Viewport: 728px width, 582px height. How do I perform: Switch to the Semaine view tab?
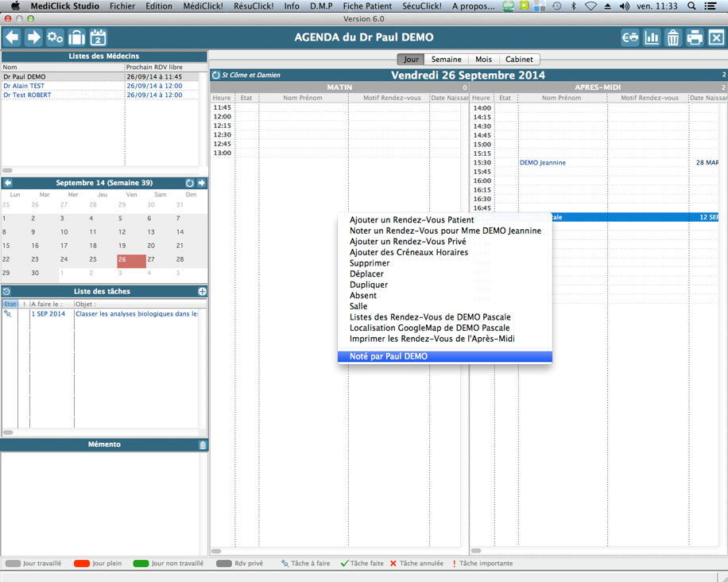click(x=446, y=60)
